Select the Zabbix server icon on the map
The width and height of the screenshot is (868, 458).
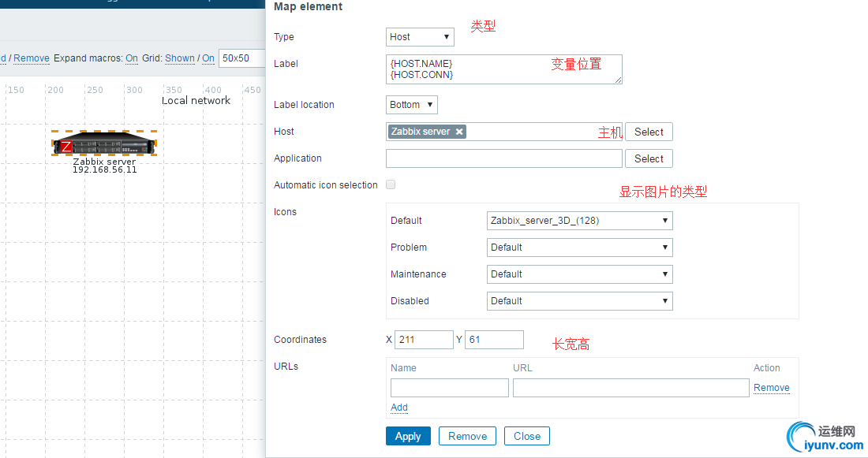[104, 143]
